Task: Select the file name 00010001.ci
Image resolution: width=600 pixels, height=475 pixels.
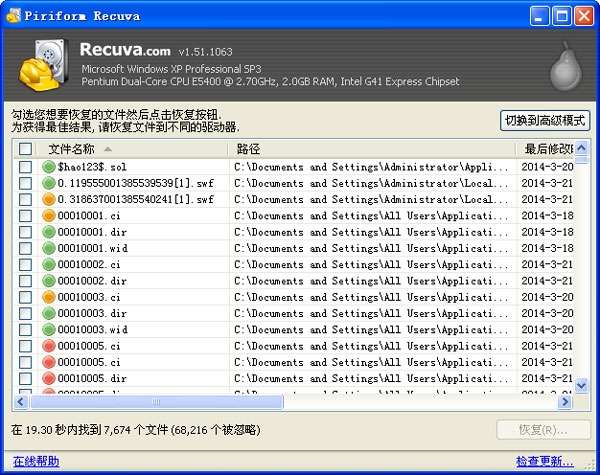Action: point(89,215)
